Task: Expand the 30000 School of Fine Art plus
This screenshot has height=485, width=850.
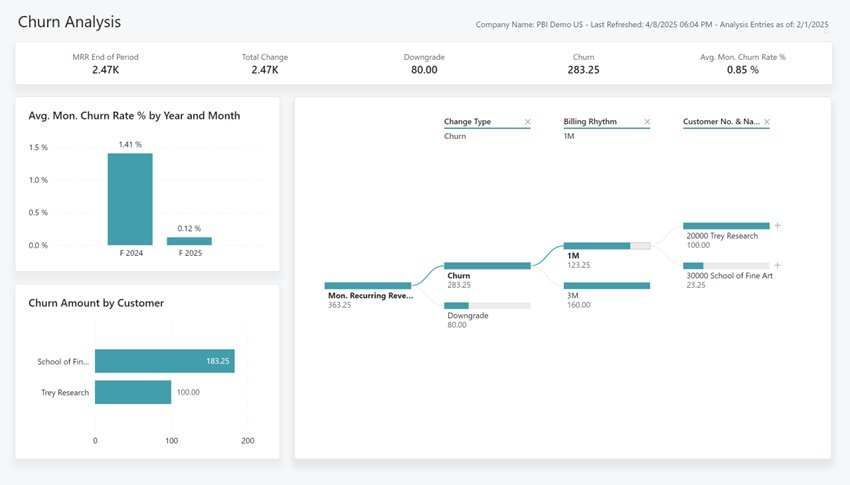Action: (x=777, y=266)
